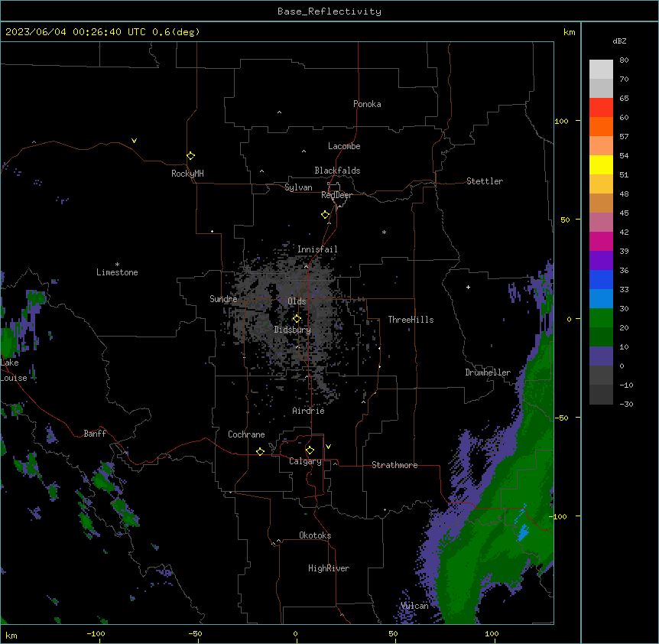Click the Base_Reflectivity title
The height and width of the screenshot is (644, 659).
329,11
